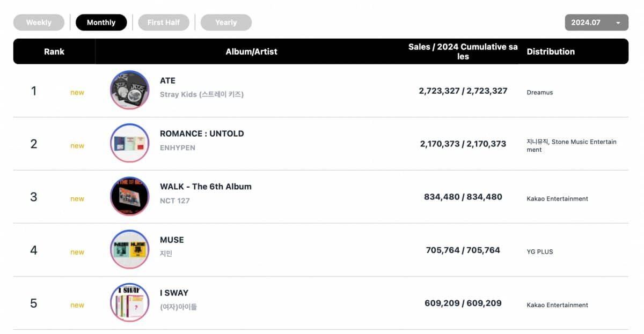Open the 2024.07 month dropdown
The image size is (644, 334).
(596, 23)
